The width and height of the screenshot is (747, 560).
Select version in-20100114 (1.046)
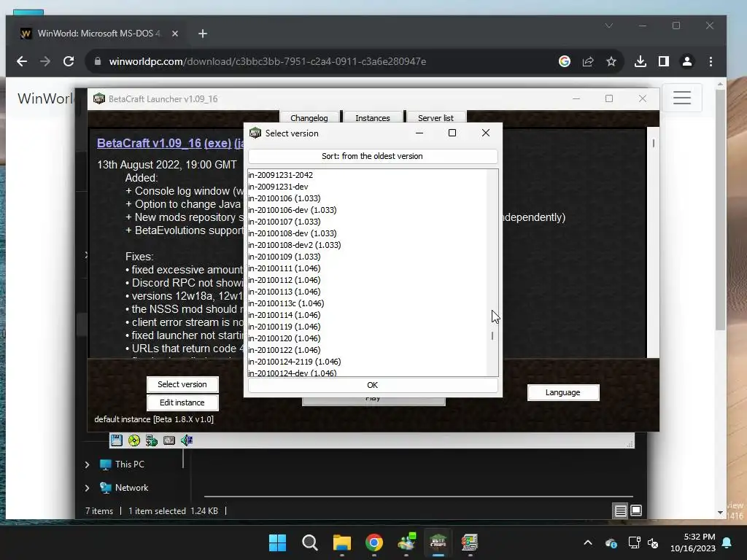tap(367, 315)
